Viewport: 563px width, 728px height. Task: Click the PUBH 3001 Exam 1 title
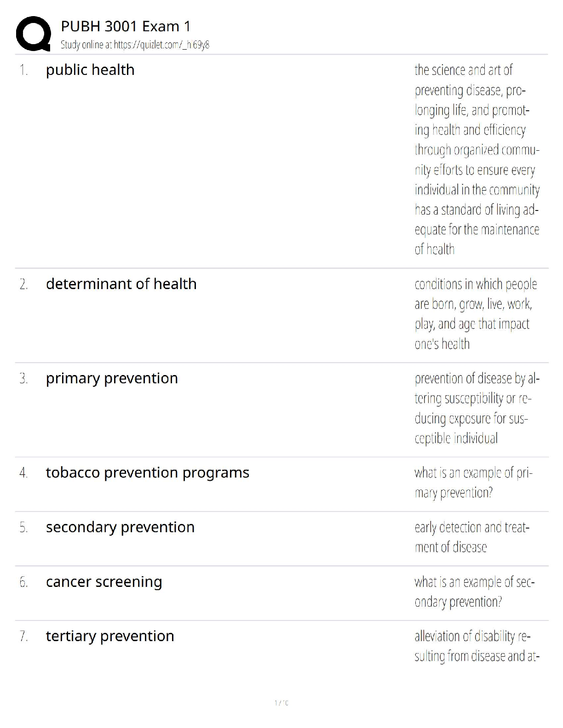pyautogui.click(x=126, y=27)
